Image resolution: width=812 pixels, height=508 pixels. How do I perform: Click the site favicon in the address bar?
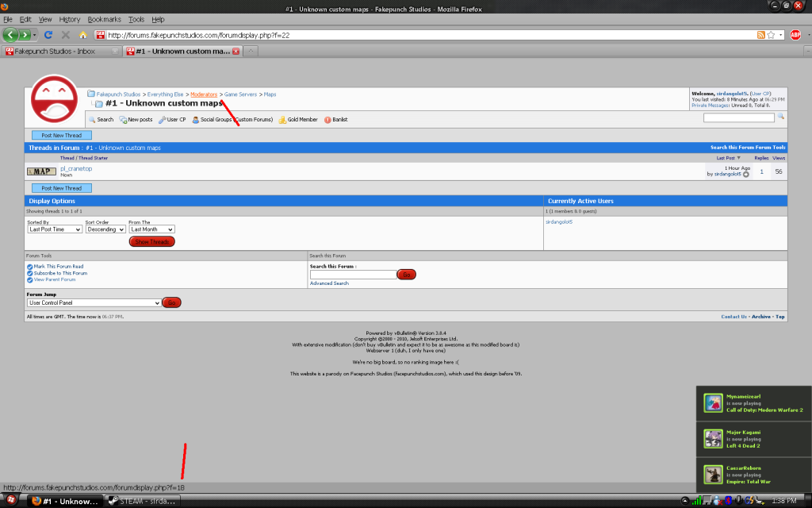pos(101,35)
